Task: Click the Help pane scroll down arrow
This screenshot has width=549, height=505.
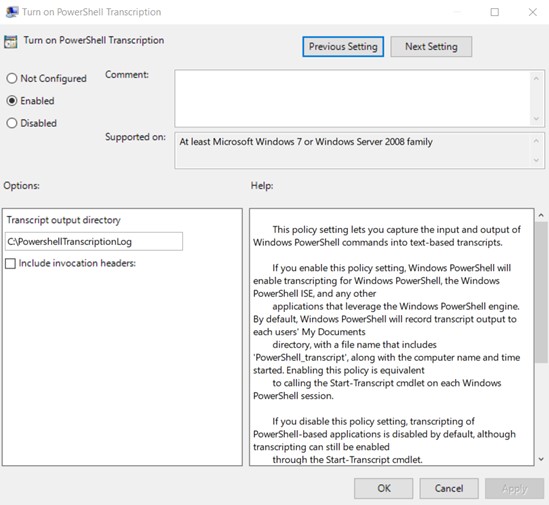Action: (541, 459)
